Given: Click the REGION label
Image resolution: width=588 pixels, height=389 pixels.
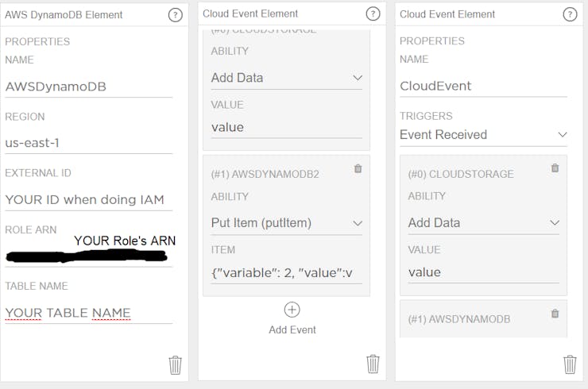Looking at the screenshot, I should coord(25,117).
